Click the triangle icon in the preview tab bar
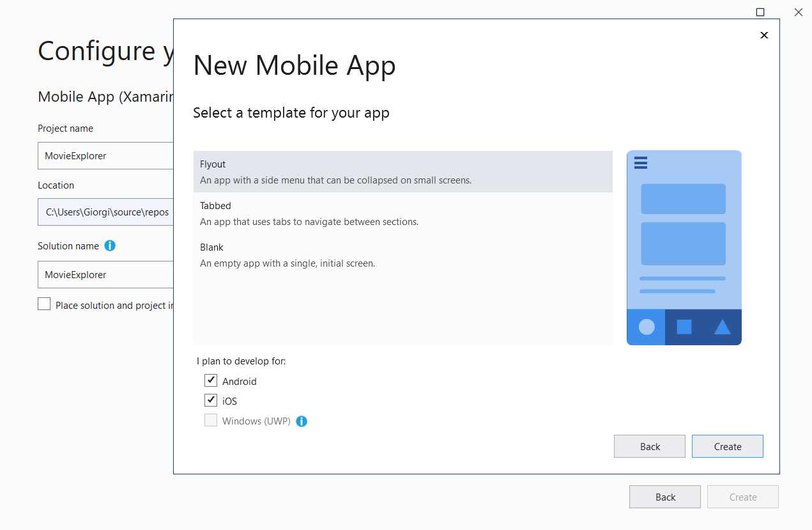The height and width of the screenshot is (530, 812). [722, 327]
